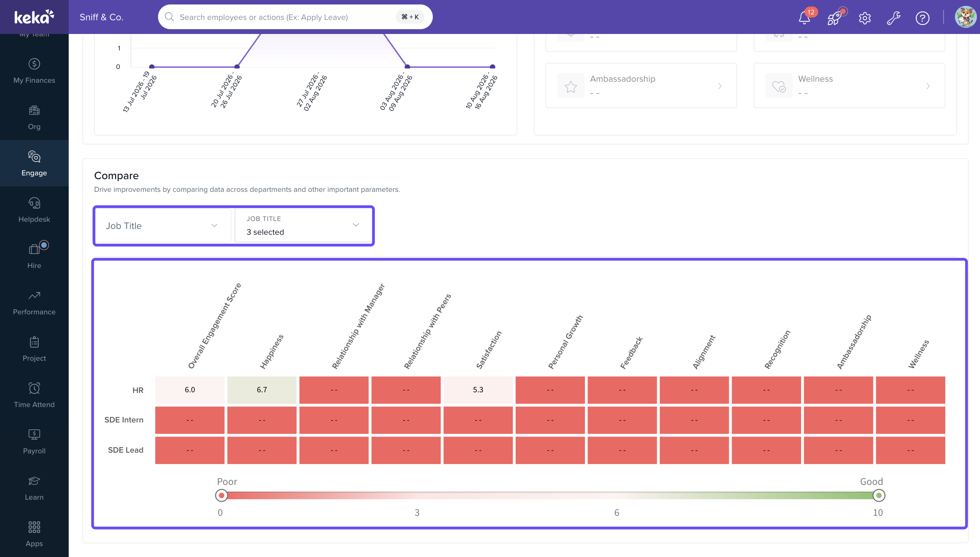Click the Keka logo
Viewport: 980px width, 557px height.
[x=34, y=17]
